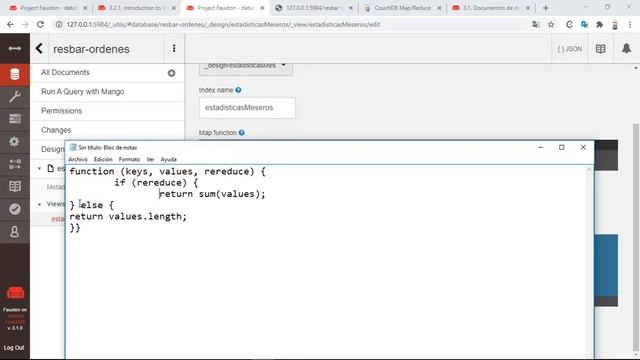
Task: Click browser back arrow
Action: coord(10,24)
